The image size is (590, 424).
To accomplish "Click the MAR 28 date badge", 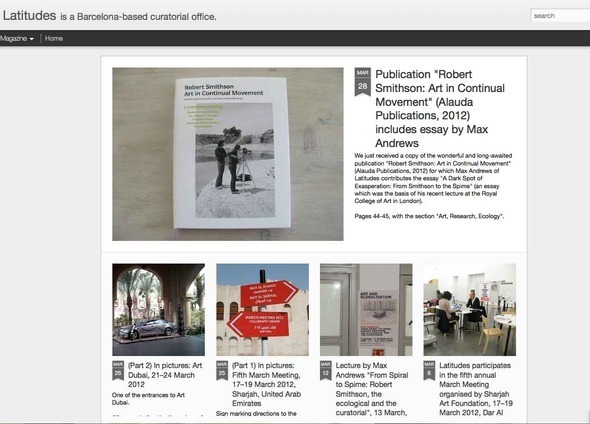I will (362, 81).
